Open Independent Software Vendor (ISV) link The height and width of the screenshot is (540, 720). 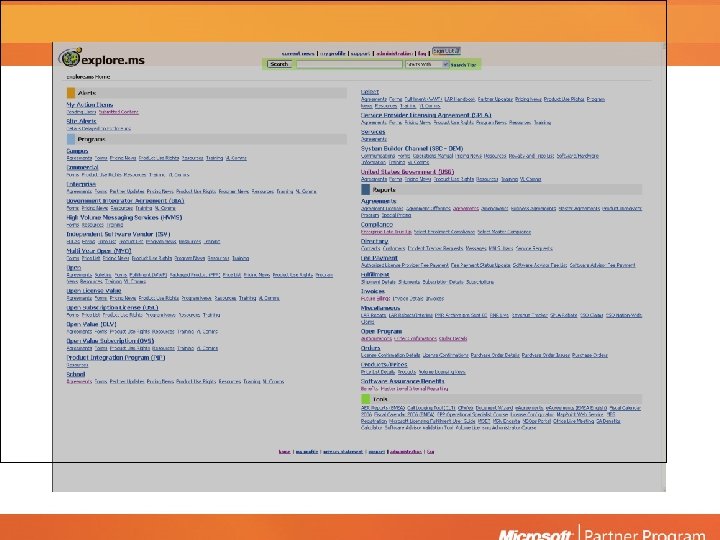pyautogui.click(x=118, y=234)
